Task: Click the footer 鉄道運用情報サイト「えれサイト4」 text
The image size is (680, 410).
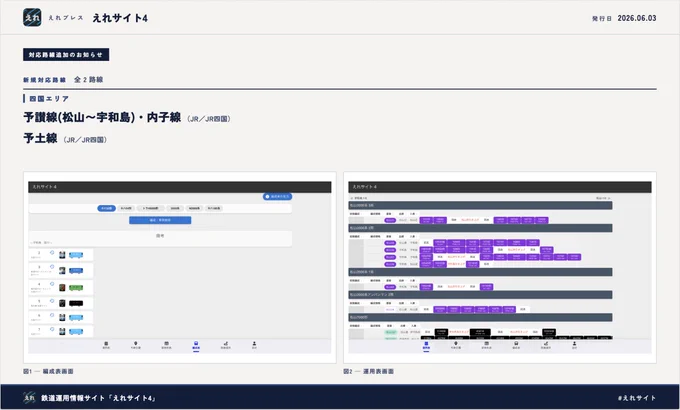Action: click(99, 398)
